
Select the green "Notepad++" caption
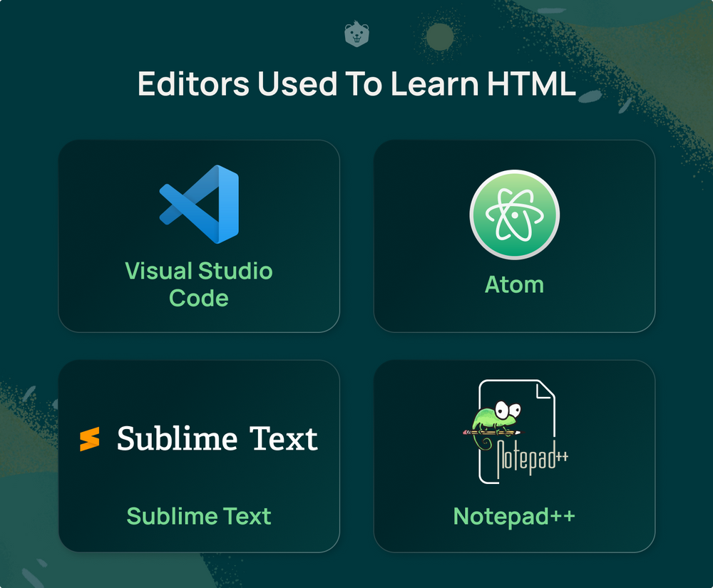(x=514, y=517)
